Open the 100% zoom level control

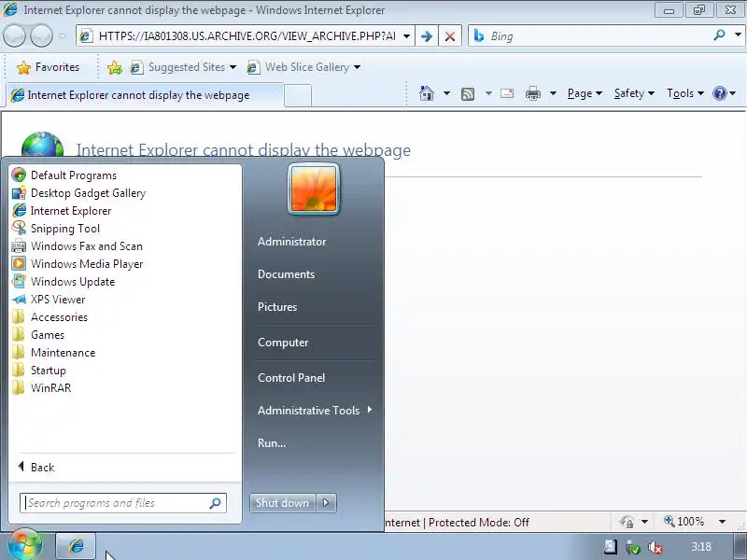[x=694, y=522]
